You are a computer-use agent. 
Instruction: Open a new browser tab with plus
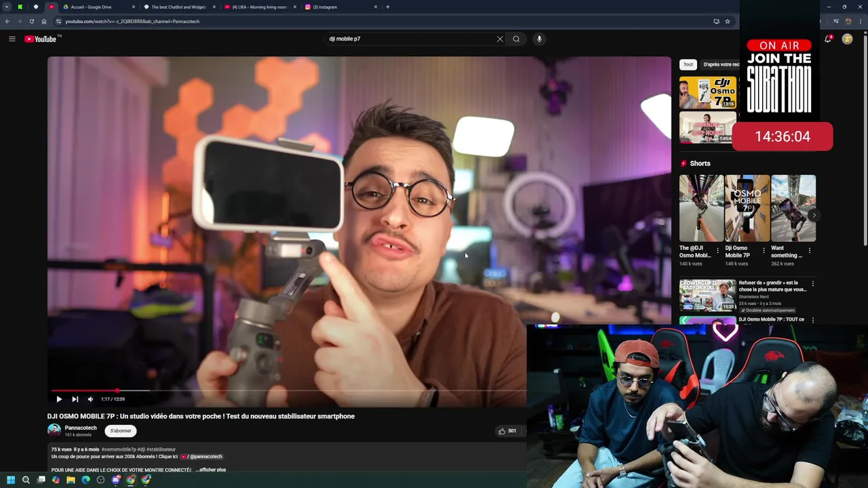pyautogui.click(x=388, y=7)
